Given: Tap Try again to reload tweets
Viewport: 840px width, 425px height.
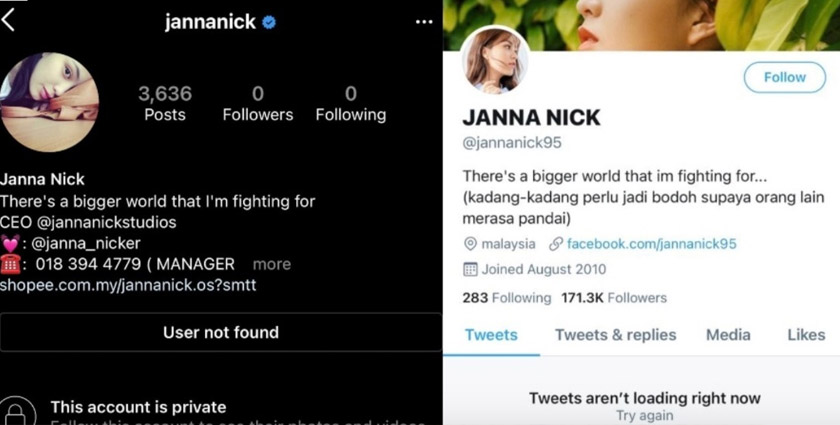Looking at the screenshot, I should pos(644,415).
